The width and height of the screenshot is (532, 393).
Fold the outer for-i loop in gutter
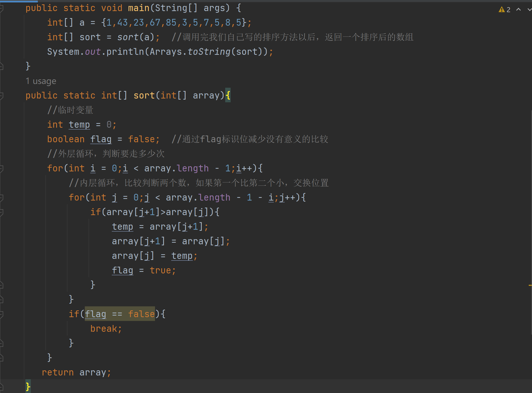point(1,168)
